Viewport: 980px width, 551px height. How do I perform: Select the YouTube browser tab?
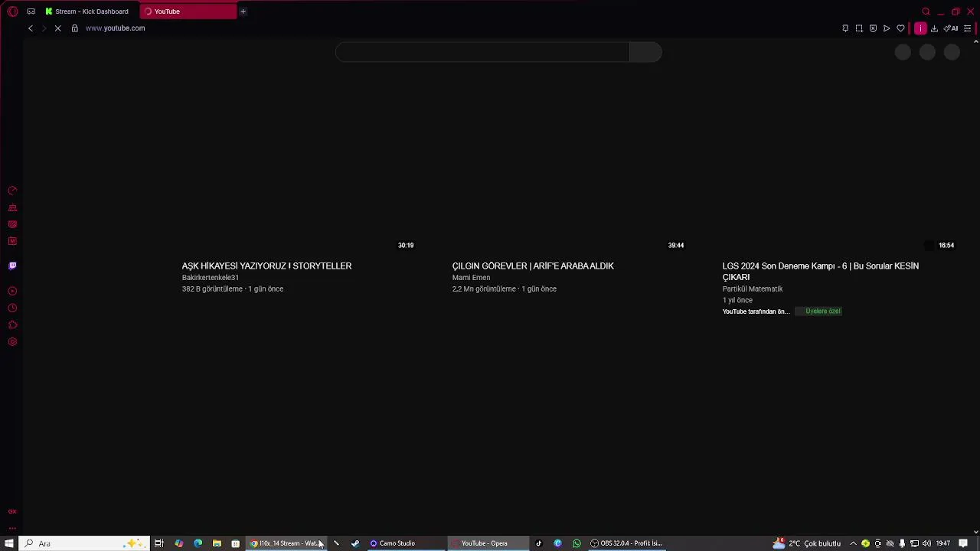pyautogui.click(x=188, y=11)
